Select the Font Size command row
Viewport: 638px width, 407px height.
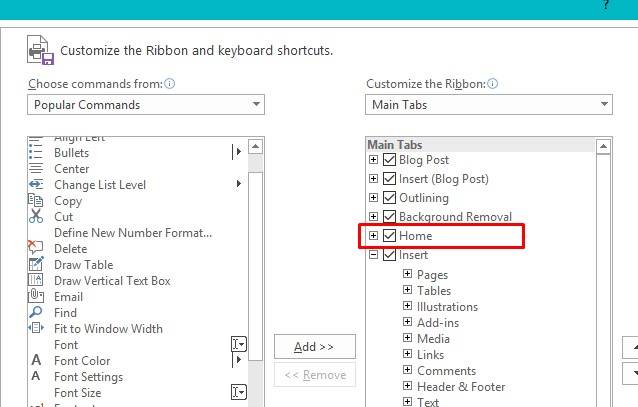(x=138, y=393)
